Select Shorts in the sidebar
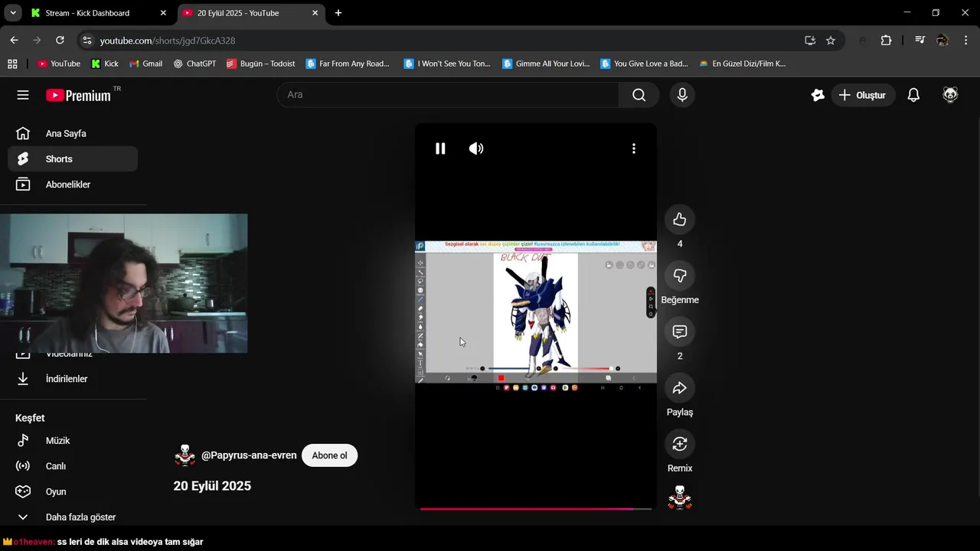980x551 pixels. 73,159
